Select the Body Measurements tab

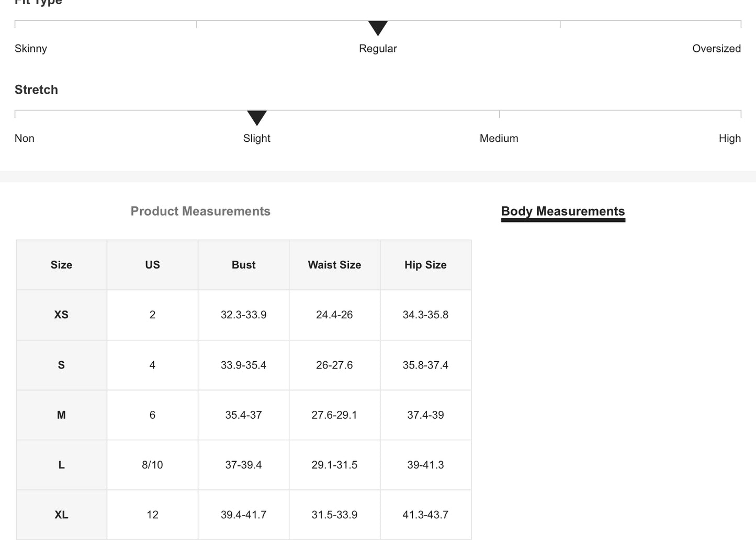(x=563, y=211)
